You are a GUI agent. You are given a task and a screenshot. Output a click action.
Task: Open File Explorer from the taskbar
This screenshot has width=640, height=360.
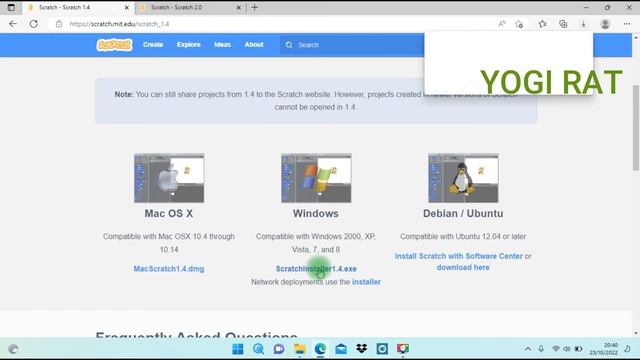300,349
